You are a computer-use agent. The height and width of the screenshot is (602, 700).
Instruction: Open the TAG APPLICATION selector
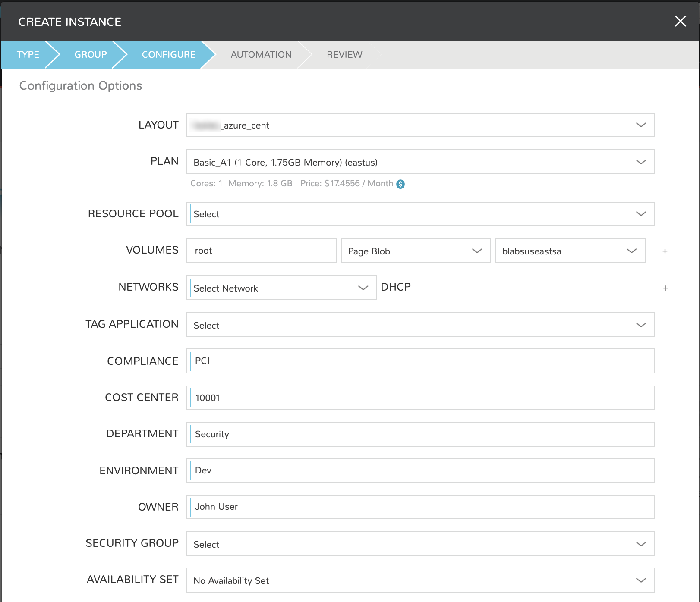(x=641, y=325)
